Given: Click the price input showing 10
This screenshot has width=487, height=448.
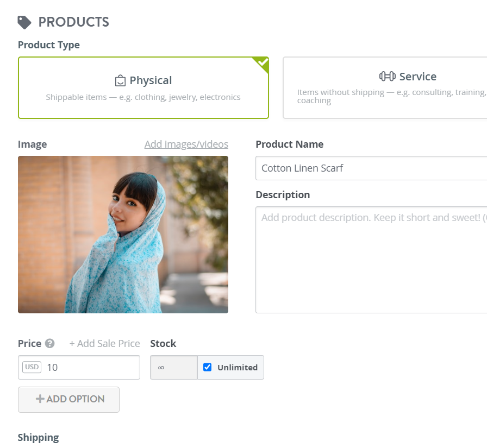Looking at the screenshot, I should coord(79,367).
